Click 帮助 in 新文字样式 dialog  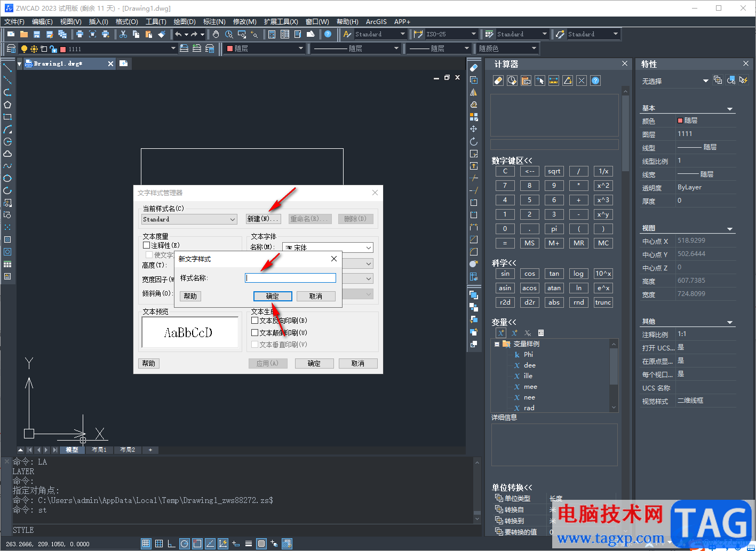(190, 296)
